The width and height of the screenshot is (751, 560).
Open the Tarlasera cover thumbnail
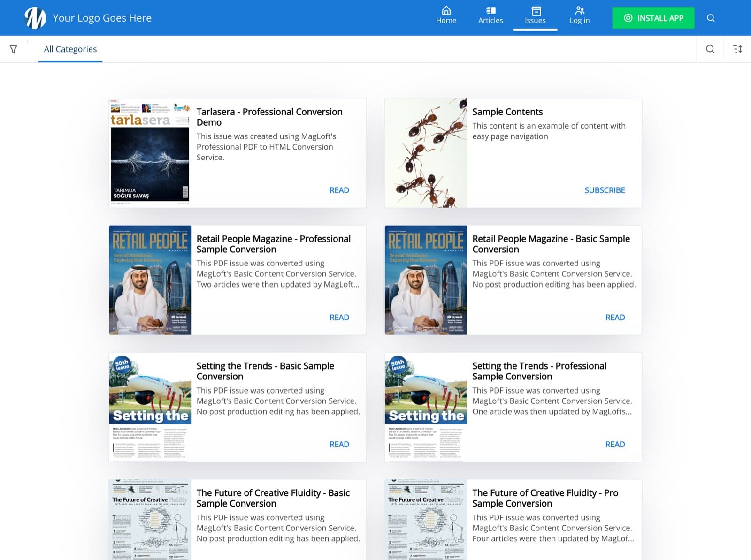point(150,153)
